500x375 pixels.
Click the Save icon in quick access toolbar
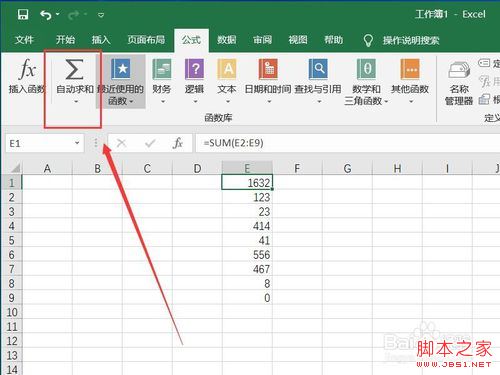point(23,15)
